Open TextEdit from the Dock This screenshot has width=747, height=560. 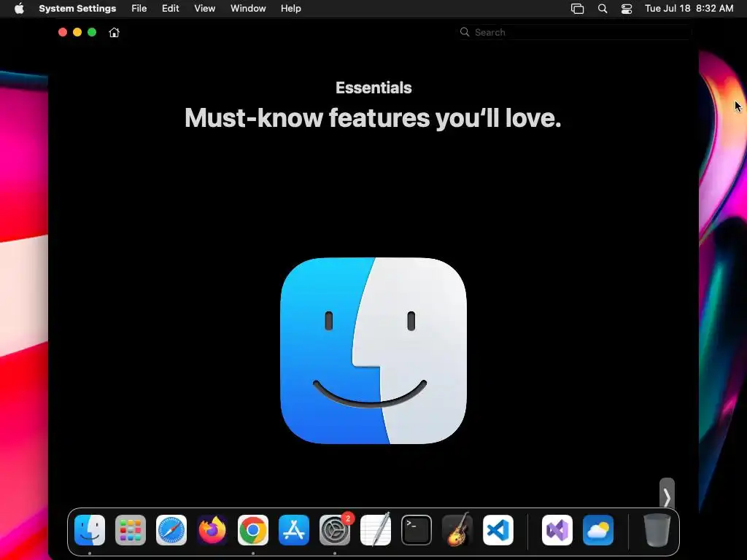pyautogui.click(x=376, y=530)
